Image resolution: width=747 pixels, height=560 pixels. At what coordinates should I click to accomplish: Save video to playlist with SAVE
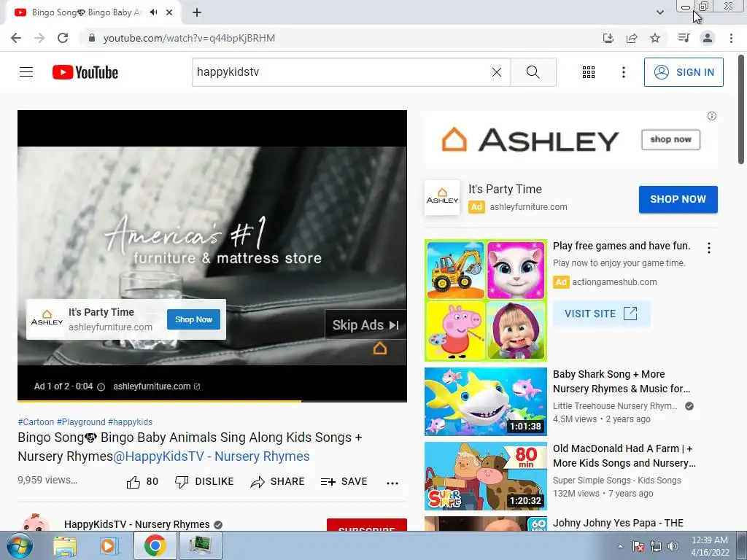pos(344,482)
